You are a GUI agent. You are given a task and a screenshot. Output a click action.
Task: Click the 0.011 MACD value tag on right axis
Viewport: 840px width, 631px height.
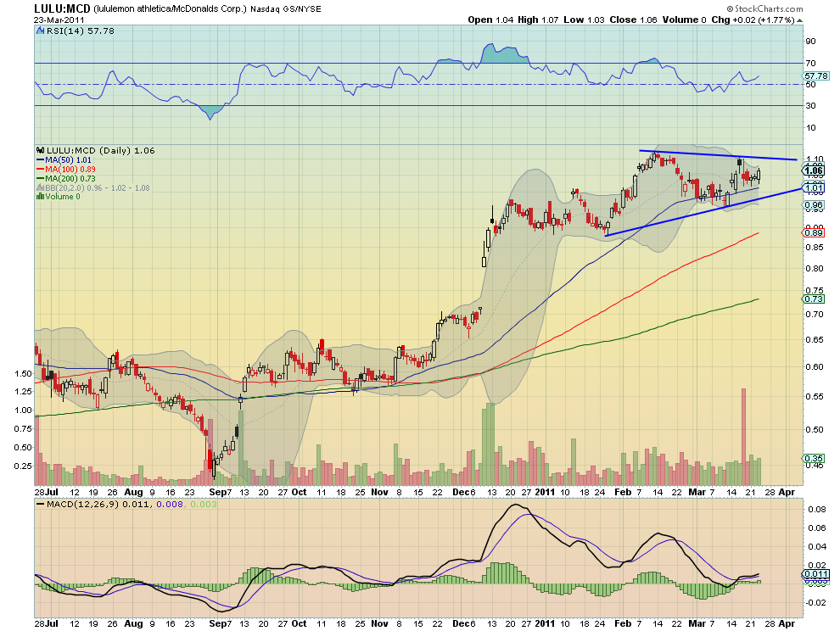(x=816, y=574)
